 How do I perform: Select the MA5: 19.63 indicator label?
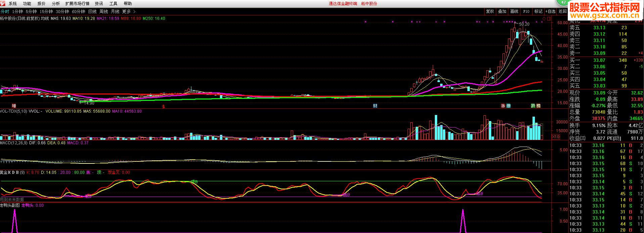pyautogui.click(x=61, y=18)
